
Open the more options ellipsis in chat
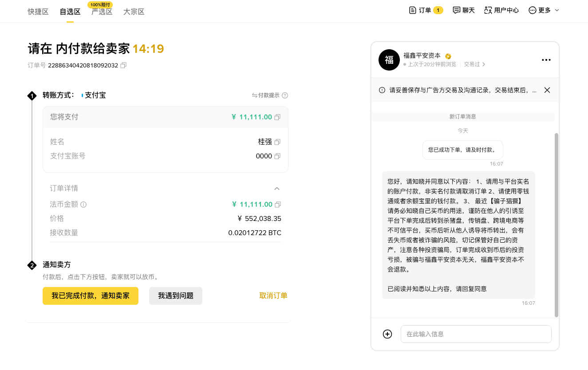tap(546, 60)
